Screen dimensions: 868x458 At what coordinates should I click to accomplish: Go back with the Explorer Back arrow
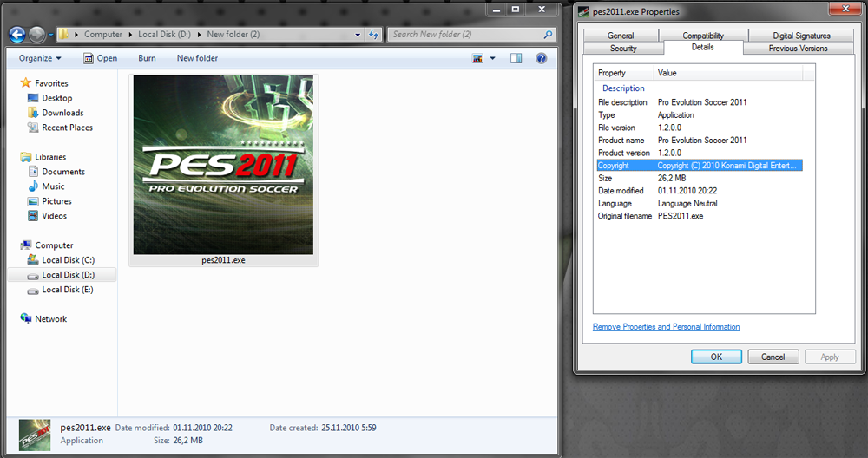tap(17, 35)
